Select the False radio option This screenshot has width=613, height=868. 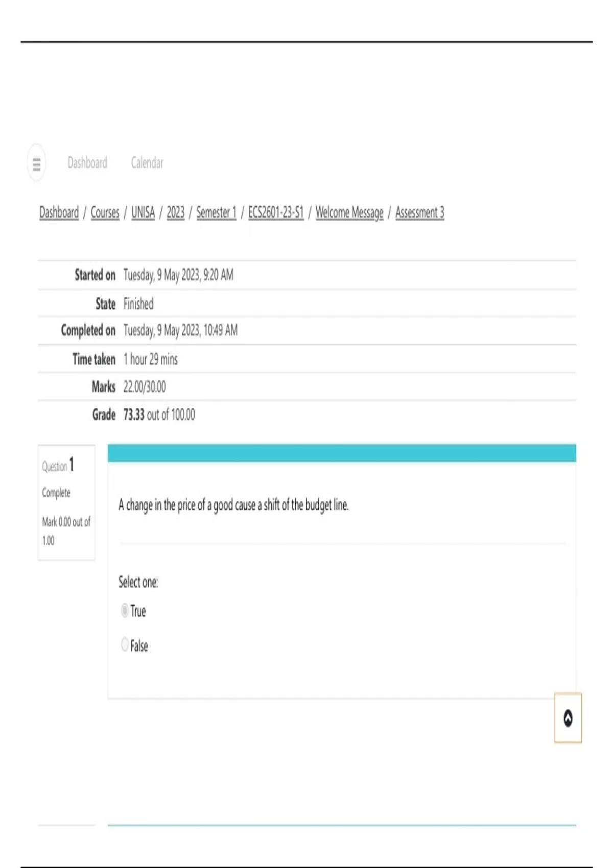pos(125,644)
